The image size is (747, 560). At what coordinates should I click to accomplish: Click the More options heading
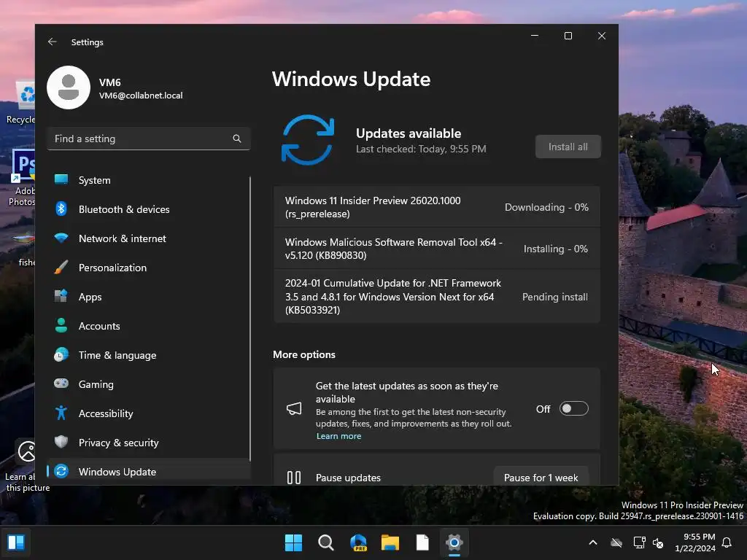(x=304, y=354)
